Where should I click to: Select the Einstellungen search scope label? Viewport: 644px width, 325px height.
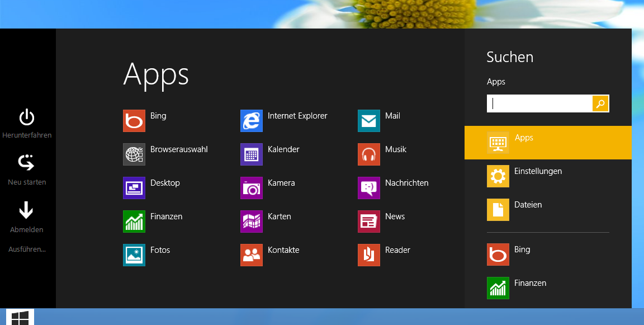[538, 171]
